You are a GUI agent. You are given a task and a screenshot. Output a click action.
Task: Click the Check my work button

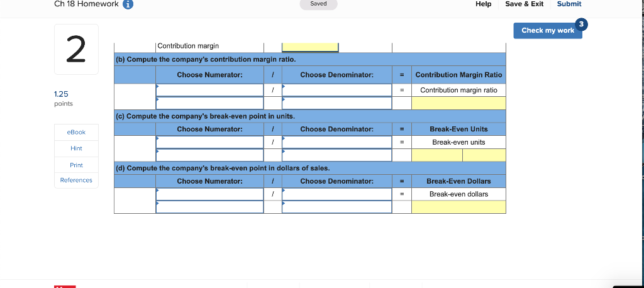(548, 30)
